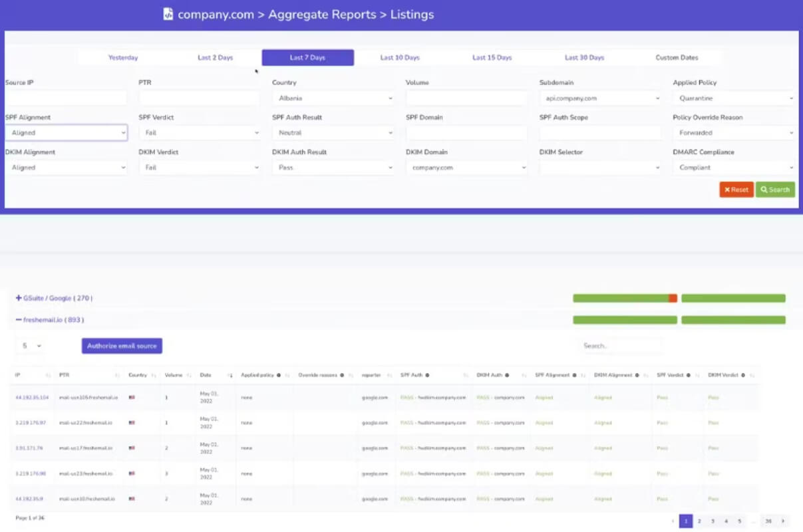This screenshot has height=532, width=803.
Task: Click the orange Reset button
Action: coord(736,190)
